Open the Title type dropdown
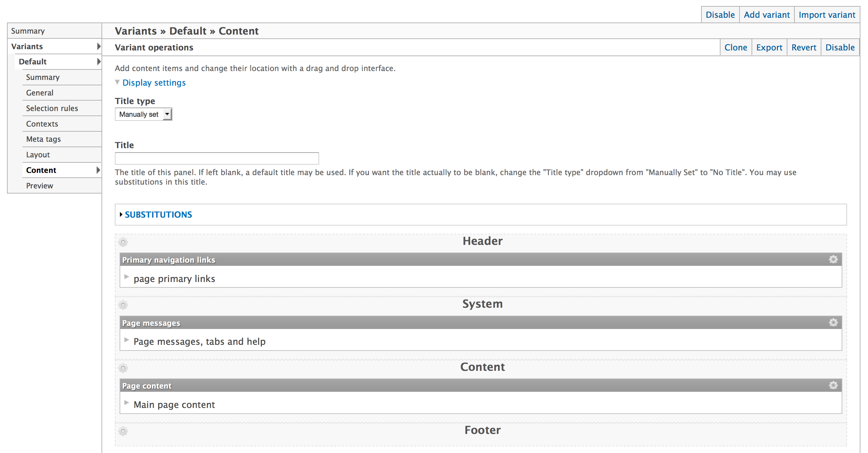Image resolution: width=868 pixels, height=453 pixels. point(143,114)
